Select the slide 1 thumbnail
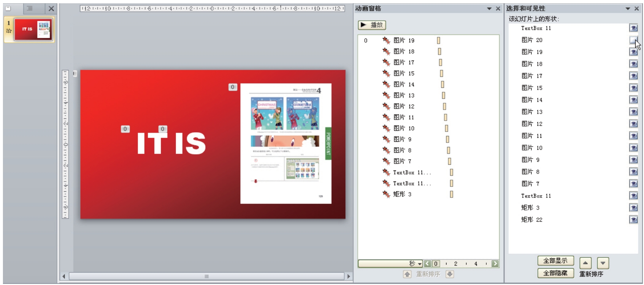Viewport: 644px width, 285px height. click(33, 30)
